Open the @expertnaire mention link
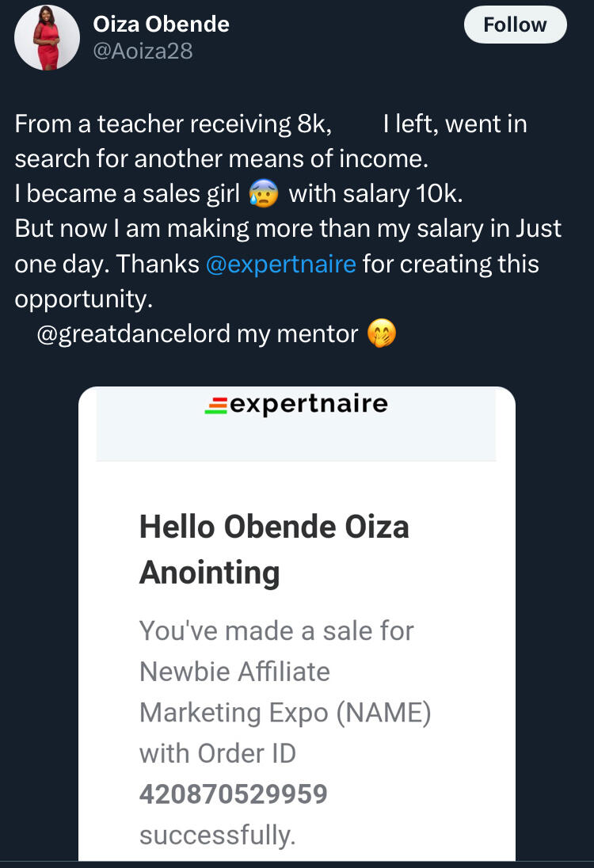This screenshot has width=594, height=868. [280, 265]
